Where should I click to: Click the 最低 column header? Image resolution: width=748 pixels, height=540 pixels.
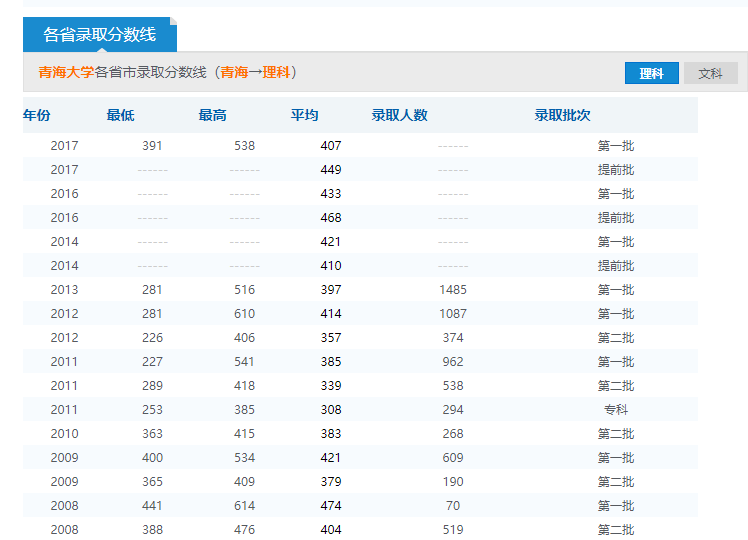120,115
